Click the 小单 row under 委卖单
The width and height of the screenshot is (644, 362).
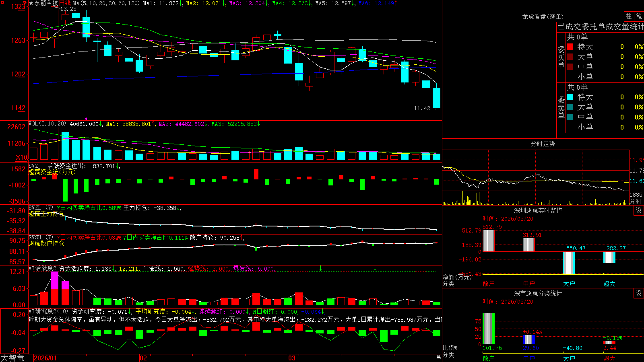pos(605,127)
